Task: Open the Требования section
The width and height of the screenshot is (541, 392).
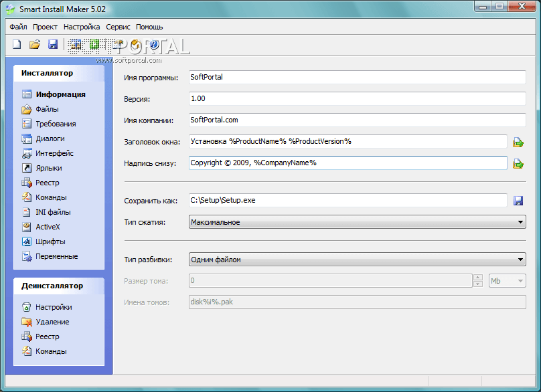Action: [49, 124]
